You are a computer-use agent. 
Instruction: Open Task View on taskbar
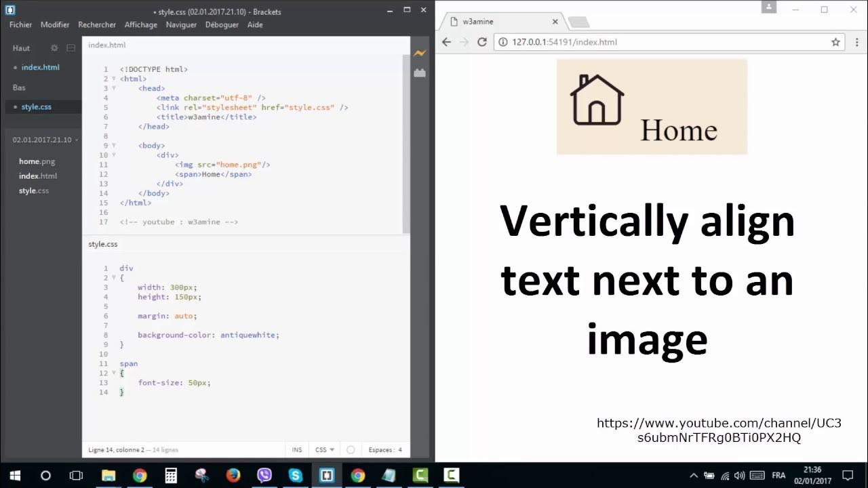(x=77, y=475)
